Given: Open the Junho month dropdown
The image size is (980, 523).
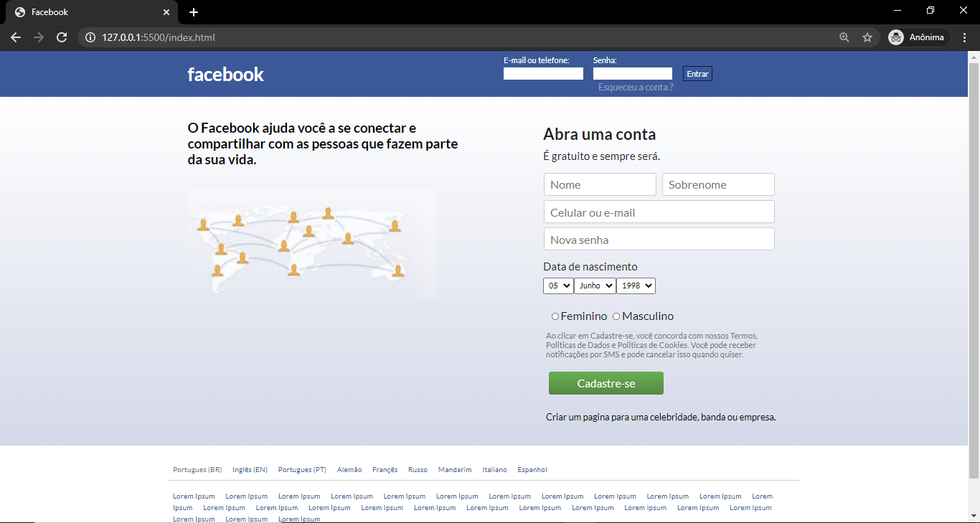Looking at the screenshot, I should click(595, 286).
